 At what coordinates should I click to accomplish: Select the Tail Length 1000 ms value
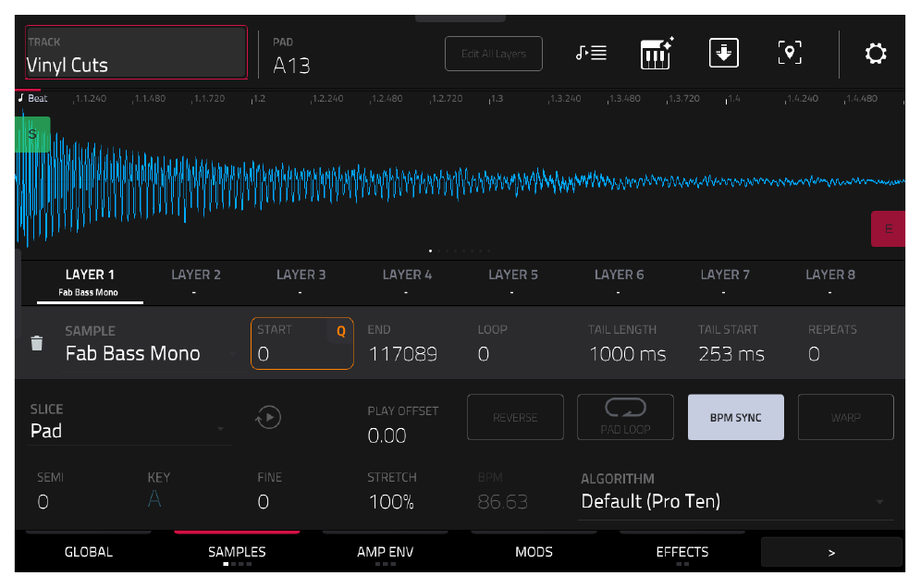click(x=627, y=354)
